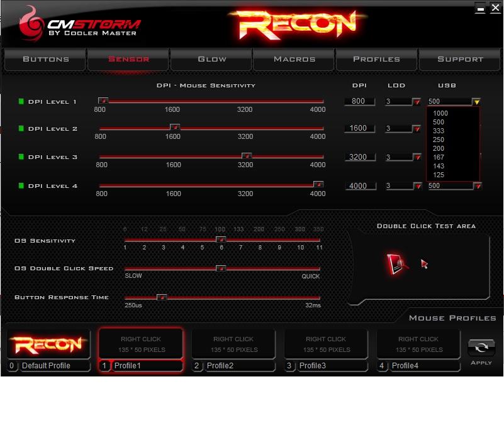Click the Profile2 name field
504x428 pixels.
coord(240,366)
